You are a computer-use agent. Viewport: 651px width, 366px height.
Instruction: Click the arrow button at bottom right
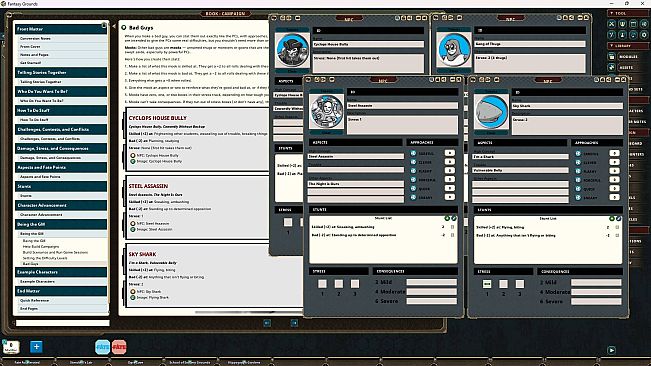tap(612, 350)
